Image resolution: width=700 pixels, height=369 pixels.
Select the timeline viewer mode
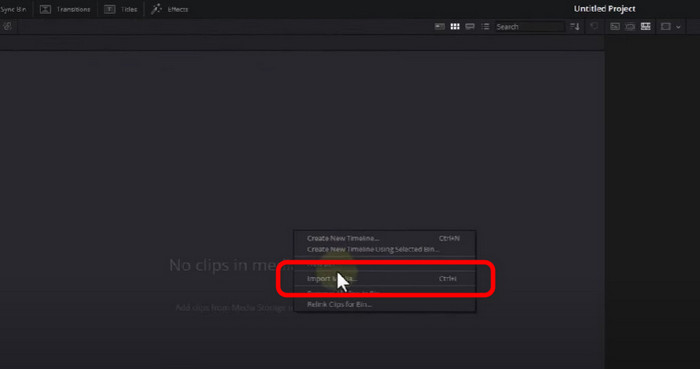pyautogui.click(x=646, y=27)
